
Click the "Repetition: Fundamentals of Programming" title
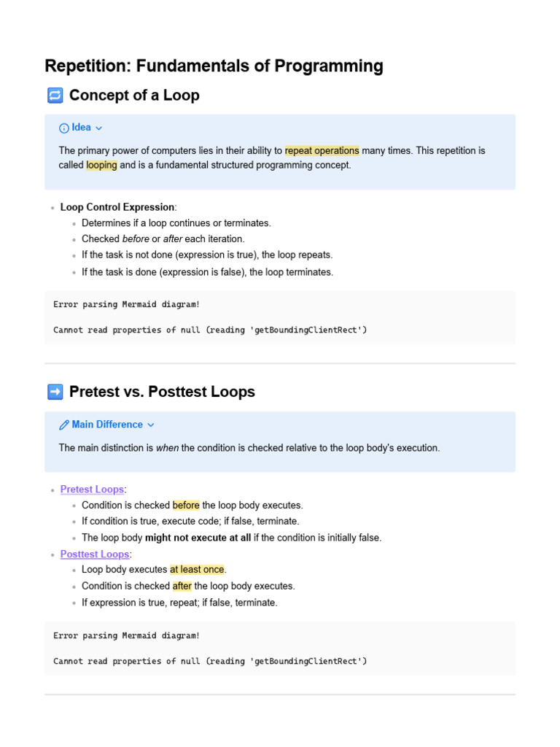214,66
